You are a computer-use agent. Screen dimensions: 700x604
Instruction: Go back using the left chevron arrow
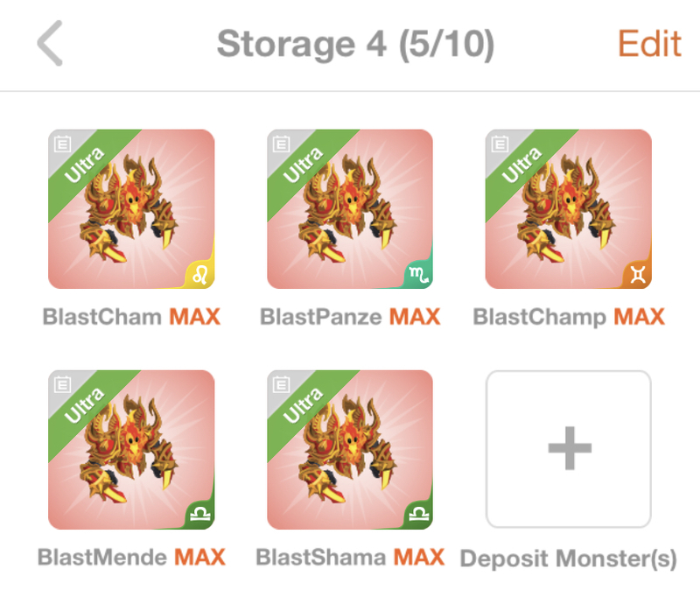50,44
